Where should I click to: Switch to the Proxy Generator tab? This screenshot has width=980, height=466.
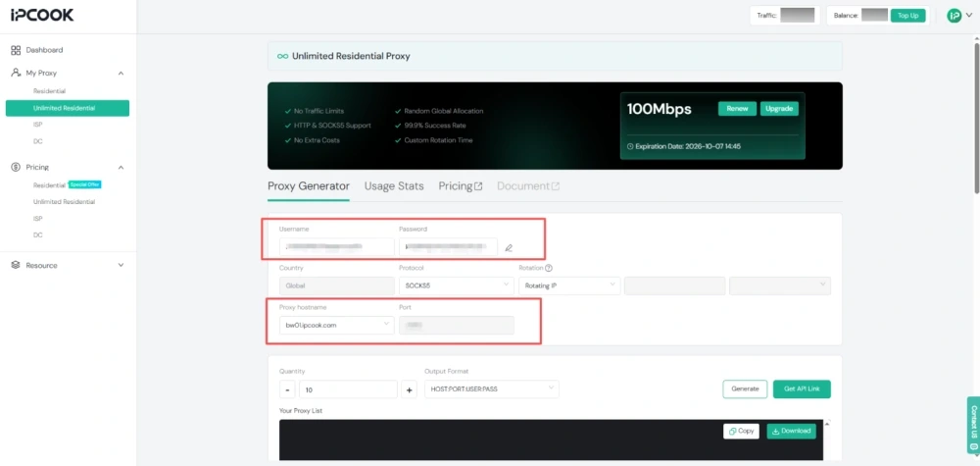coord(308,186)
